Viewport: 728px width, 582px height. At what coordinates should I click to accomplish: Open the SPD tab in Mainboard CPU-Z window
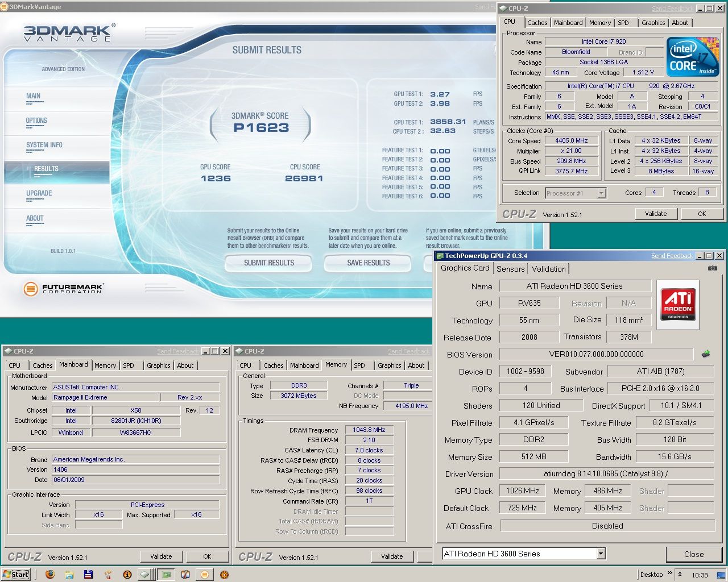(x=129, y=365)
